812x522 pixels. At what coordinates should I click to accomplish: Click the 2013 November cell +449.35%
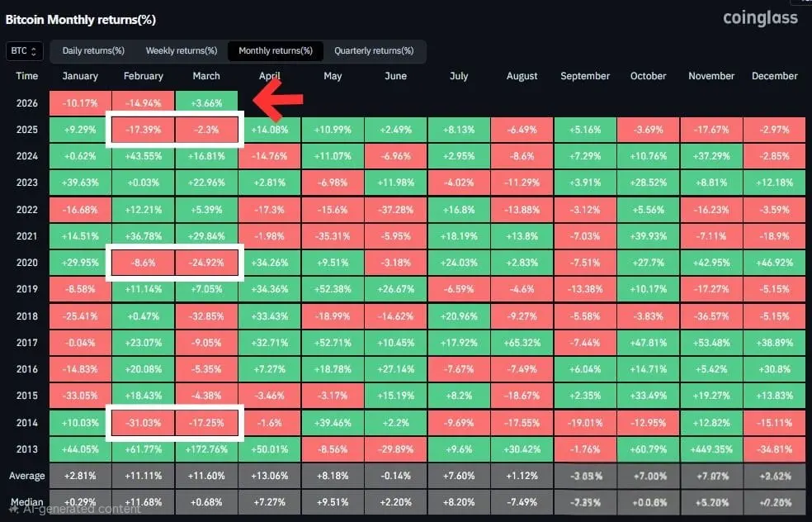point(711,449)
